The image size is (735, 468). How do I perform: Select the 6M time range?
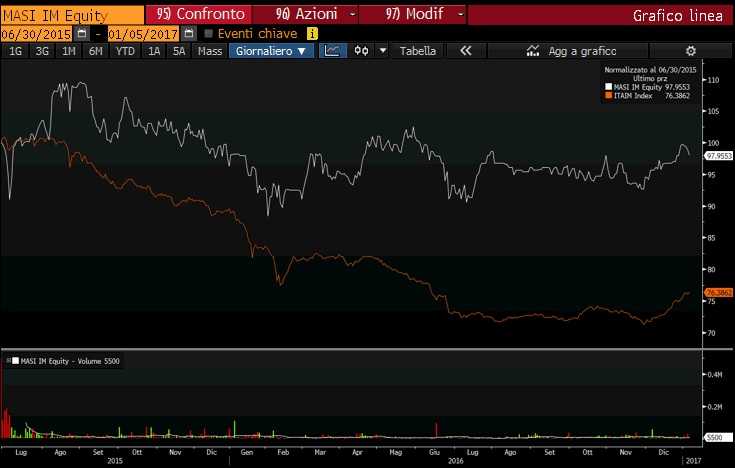(96, 51)
